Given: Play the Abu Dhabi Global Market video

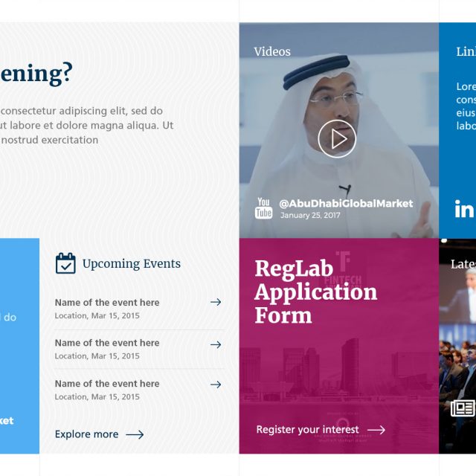Looking at the screenshot, I should (337, 138).
